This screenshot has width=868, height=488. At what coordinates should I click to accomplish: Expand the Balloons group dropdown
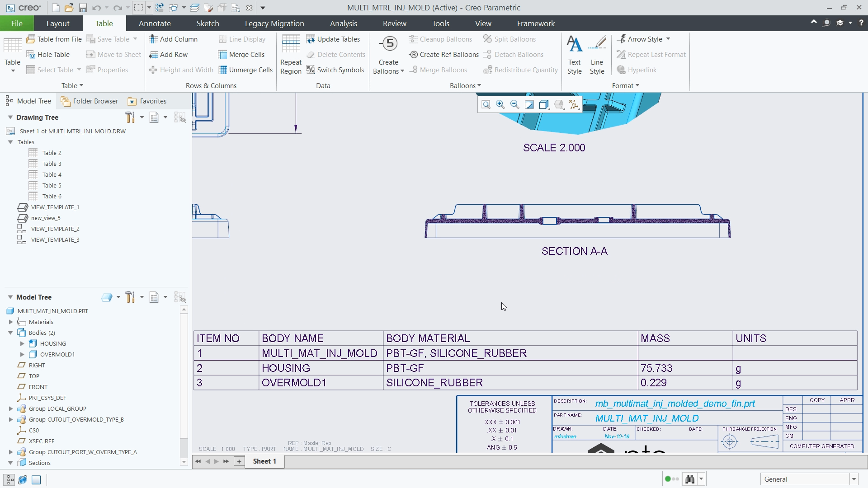tap(465, 86)
